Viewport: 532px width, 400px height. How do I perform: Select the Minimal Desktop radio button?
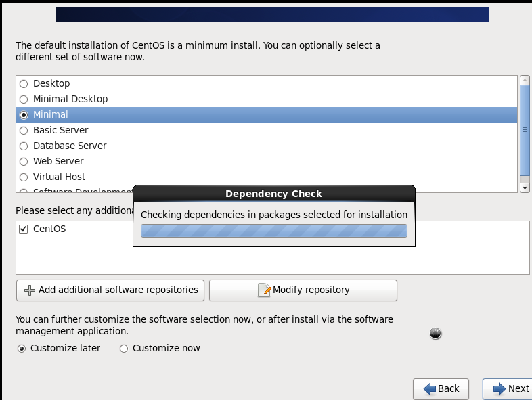point(24,99)
